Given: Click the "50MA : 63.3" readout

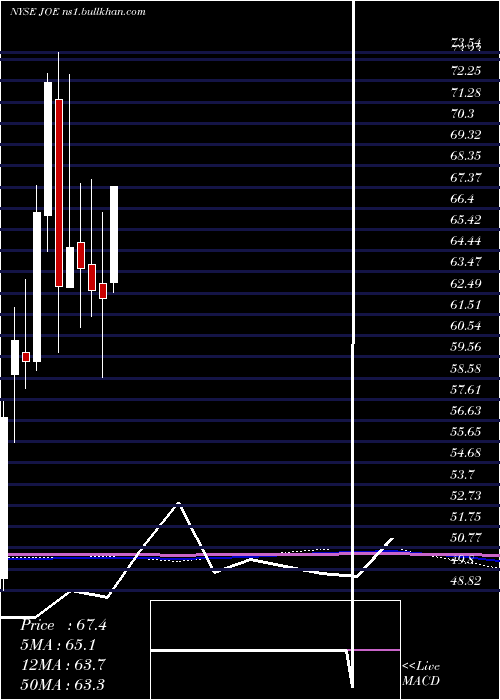Looking at the screenshot, I should (x=63, y=684).
